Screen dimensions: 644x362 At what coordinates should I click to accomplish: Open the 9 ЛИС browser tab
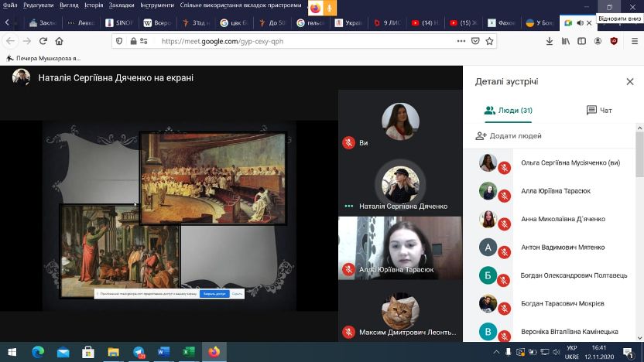pos(387,23)
